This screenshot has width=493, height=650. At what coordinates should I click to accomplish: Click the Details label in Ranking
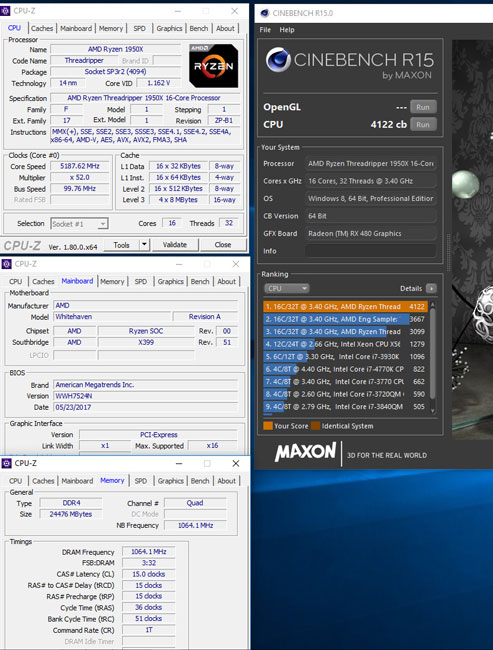coord(411,289)
